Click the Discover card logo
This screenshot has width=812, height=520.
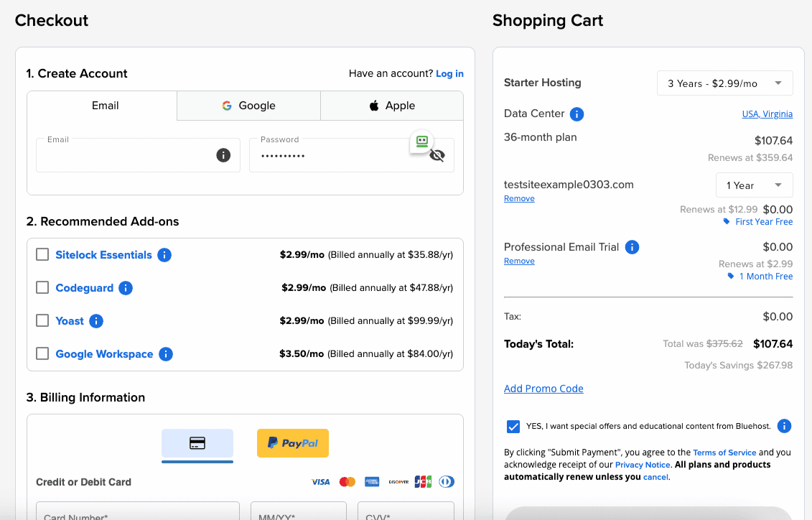[398, 482]
